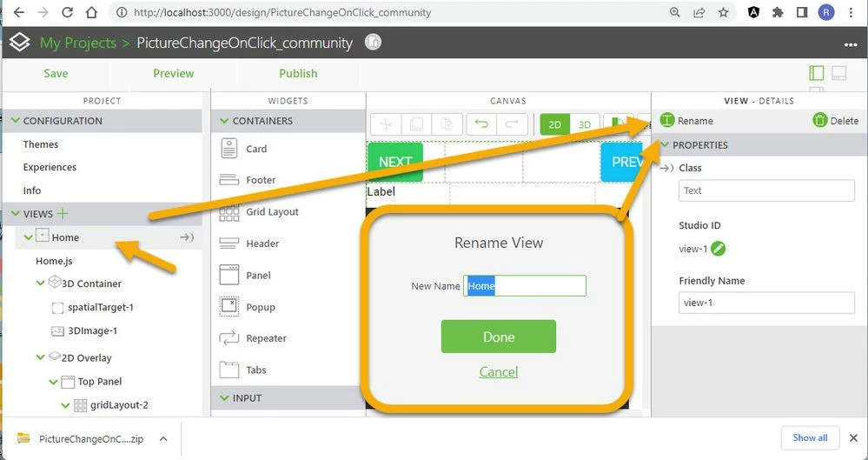The width and height of the screenshot is (868, 460).
Task: Focus the New Name input field
Action: [524, 285]
